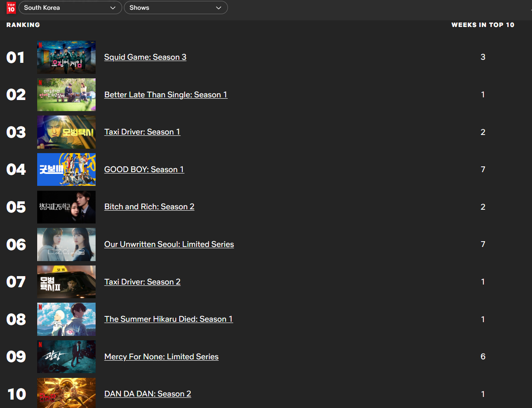Click the Our Unwritten Seoul thumbnail
Viewport: 532px width, 408px height.
66,244
